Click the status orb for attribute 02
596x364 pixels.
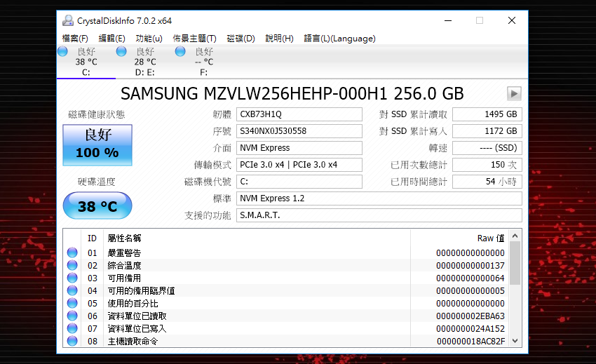click(72, 265)
